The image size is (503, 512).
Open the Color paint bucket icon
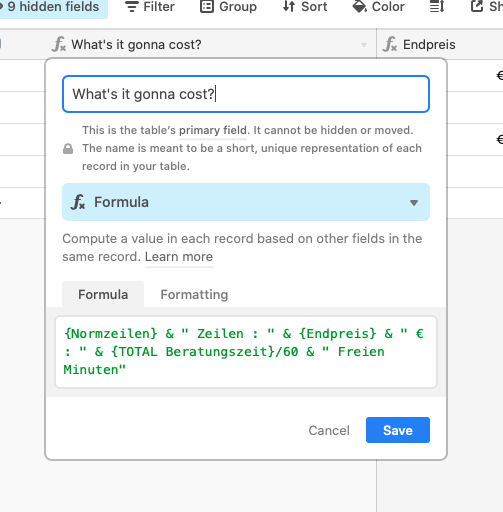(359, 7)
